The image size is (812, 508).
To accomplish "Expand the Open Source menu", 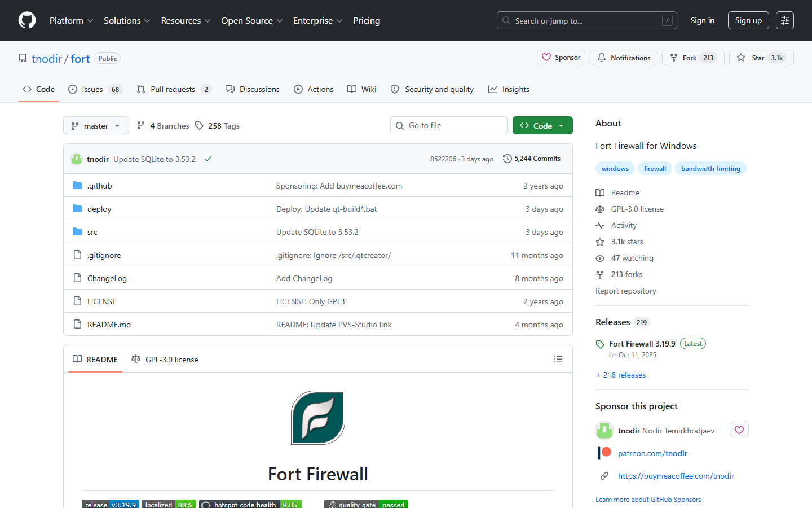I will [x=251, y=20].
